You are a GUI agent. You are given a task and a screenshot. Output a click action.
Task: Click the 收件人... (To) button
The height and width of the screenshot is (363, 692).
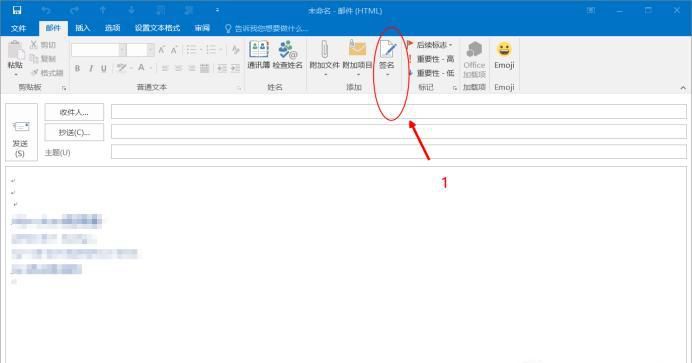point(74,112)
